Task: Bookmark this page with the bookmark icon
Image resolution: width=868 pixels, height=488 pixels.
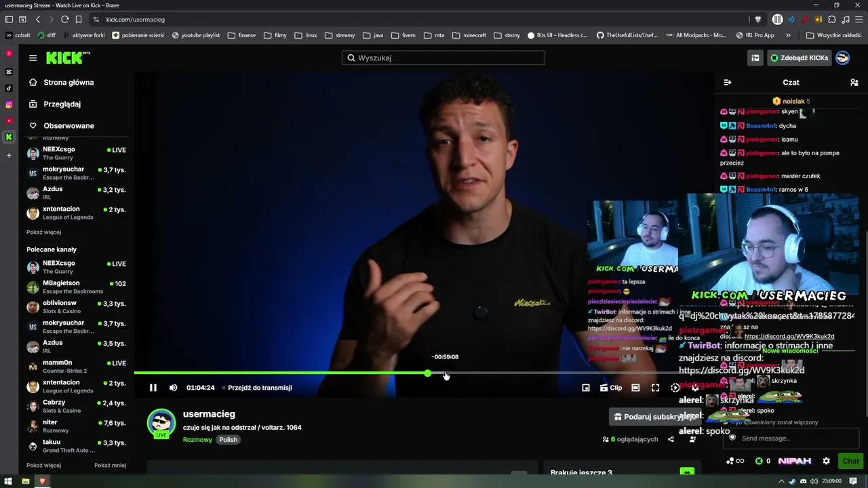Action: click(79, 20)
